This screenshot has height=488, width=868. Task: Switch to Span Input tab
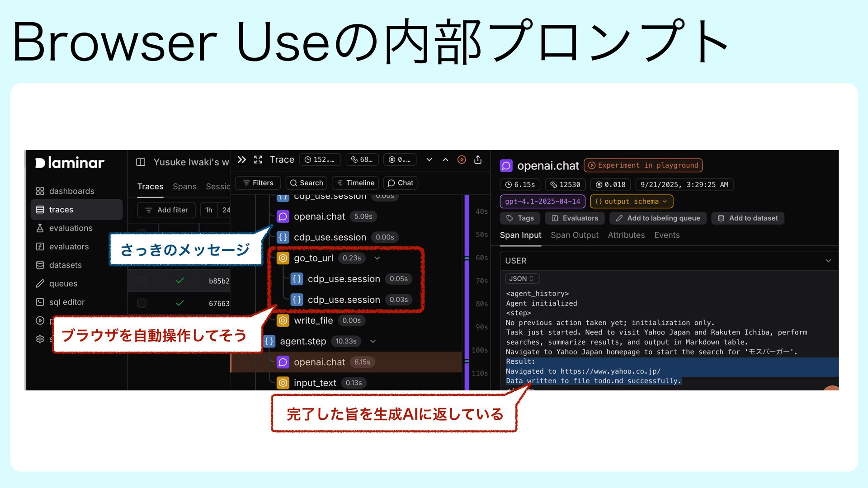[520, 235]
